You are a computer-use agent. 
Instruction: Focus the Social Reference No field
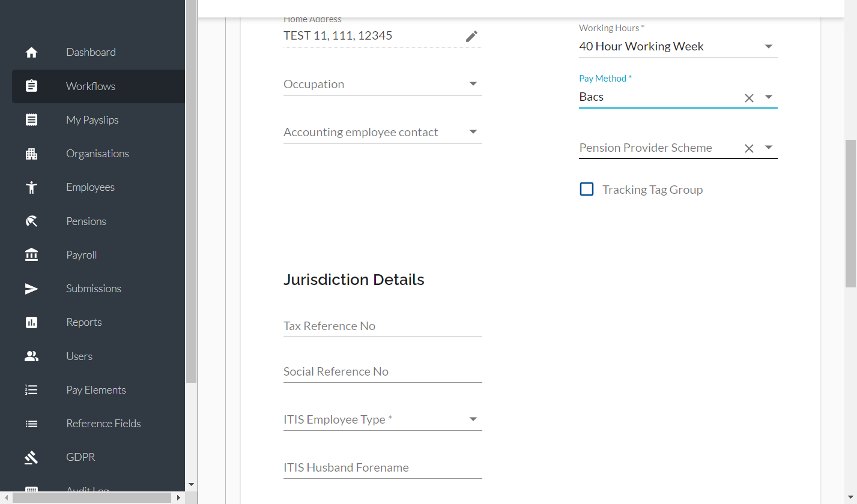[383, 372]
